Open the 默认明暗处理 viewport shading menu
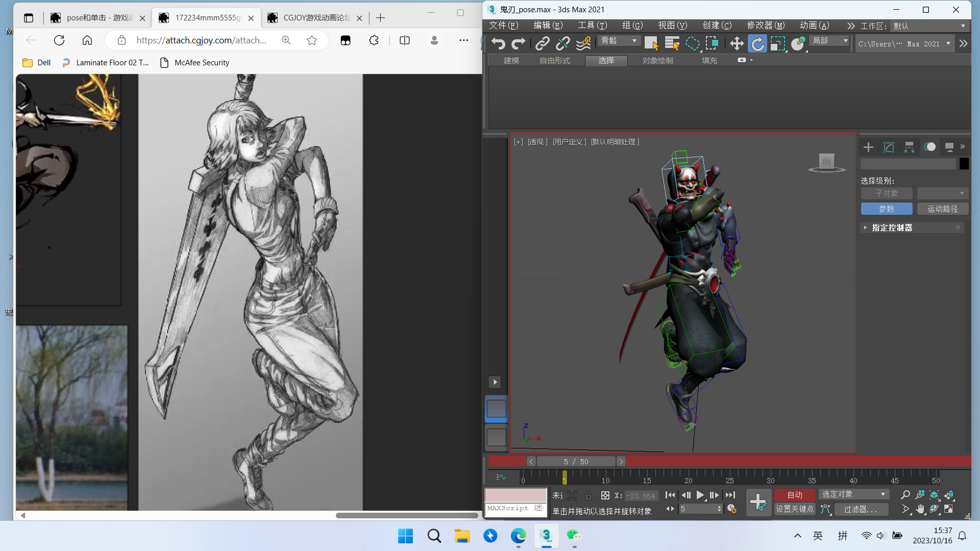 [615, 142]
